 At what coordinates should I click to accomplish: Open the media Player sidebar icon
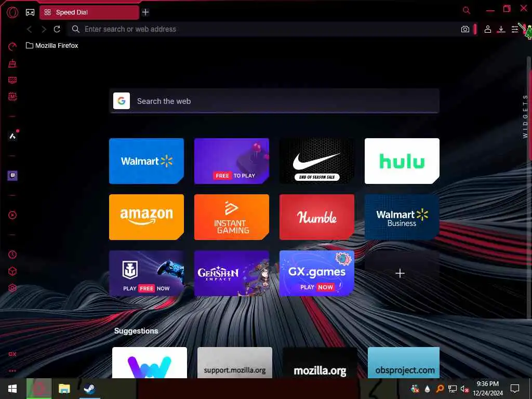pos(12,215)
